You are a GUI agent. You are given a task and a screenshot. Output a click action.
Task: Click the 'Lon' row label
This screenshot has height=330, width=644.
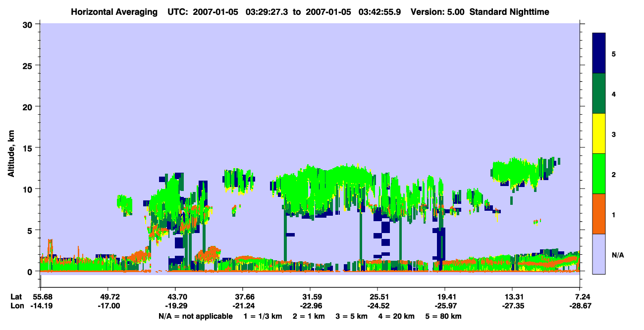[17, 306]
